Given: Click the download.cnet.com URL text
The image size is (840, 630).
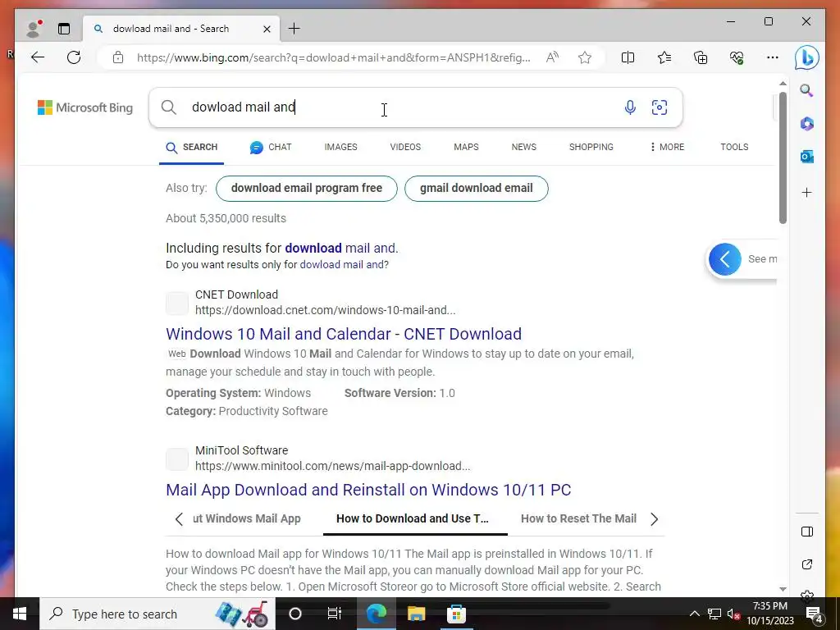Looking at the screenshot, I should (x=325, y=310).
